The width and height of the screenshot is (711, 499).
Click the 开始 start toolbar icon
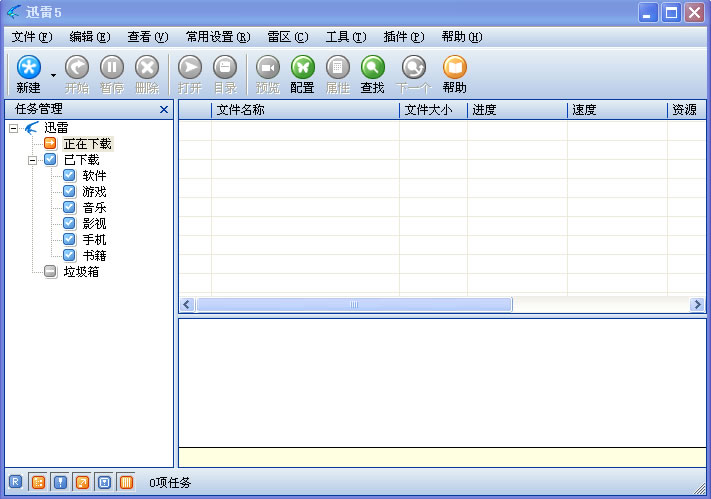[77, 68]
